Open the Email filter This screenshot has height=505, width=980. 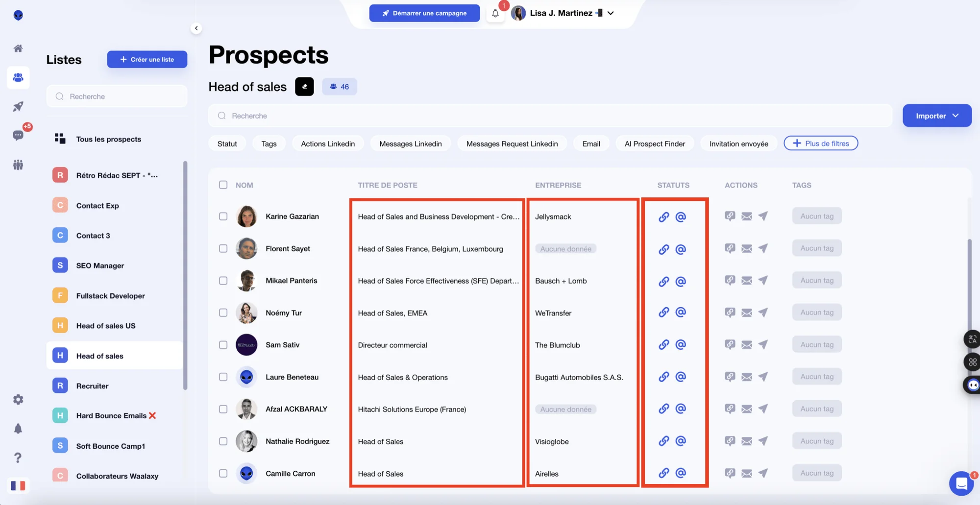[x=591, y=144]
